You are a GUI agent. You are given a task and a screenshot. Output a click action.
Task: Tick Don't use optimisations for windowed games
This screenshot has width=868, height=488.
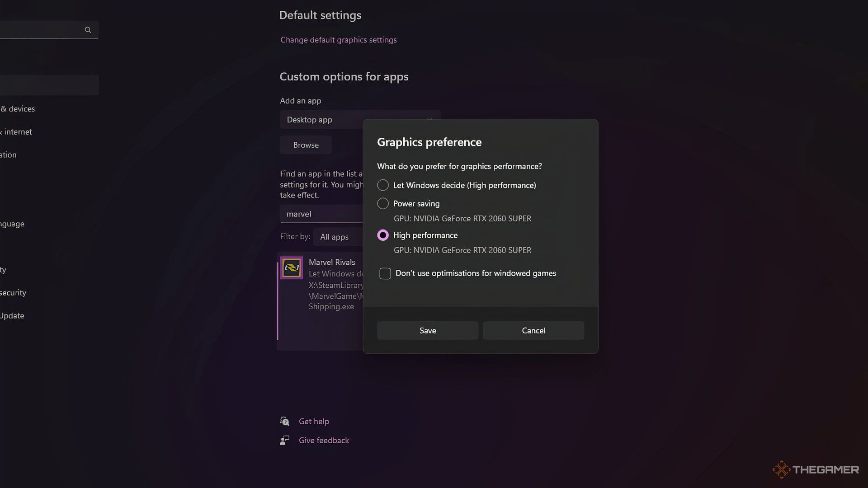tap(385, 273)
